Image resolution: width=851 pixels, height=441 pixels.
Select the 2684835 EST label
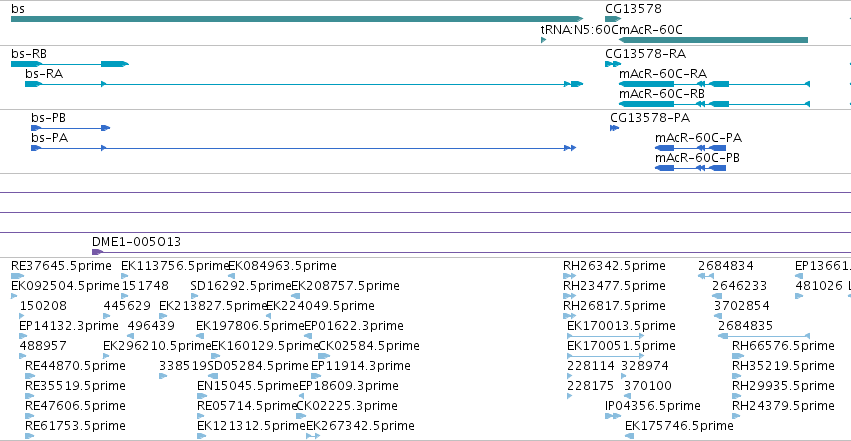pyautogui.click(x=745, y=326)
